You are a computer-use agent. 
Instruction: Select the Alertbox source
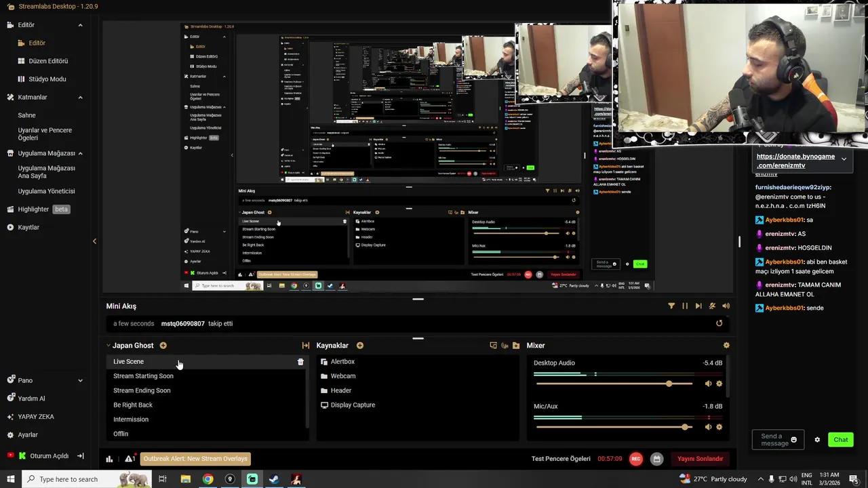pyautogui.click(x=342, y=362)
